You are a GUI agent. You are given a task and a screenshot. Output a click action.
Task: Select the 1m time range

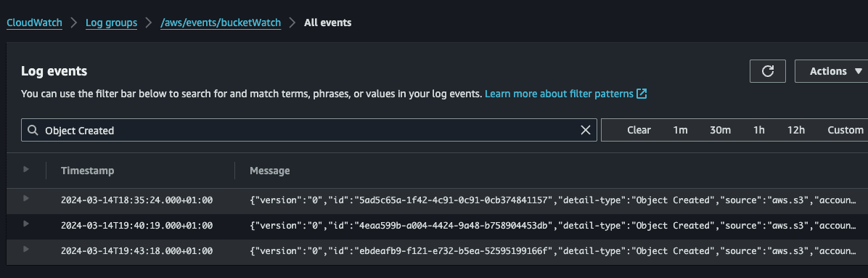click(680, 130)
